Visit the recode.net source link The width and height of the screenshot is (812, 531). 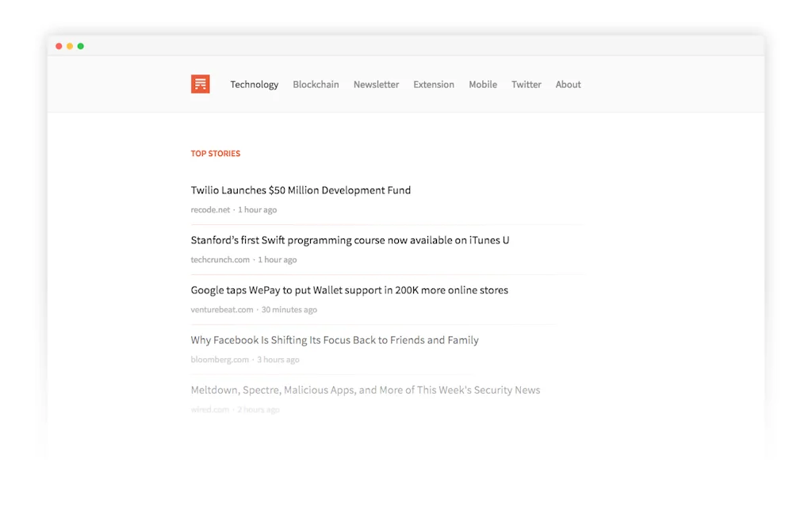[209, 209]
